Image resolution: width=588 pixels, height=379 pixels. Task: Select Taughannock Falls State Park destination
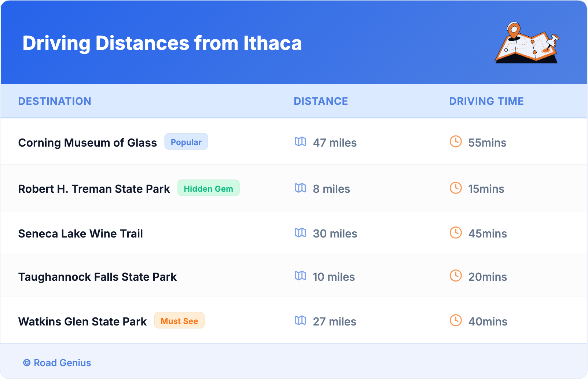(98, 277)
